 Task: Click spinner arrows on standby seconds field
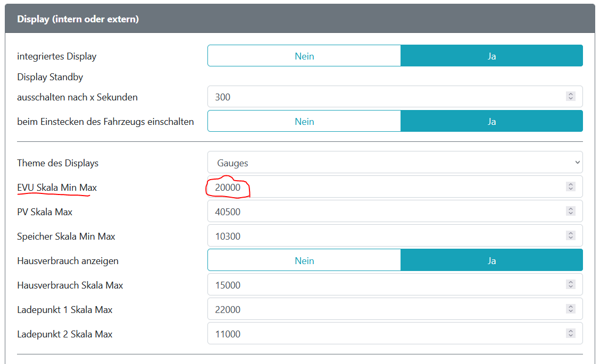571,97
